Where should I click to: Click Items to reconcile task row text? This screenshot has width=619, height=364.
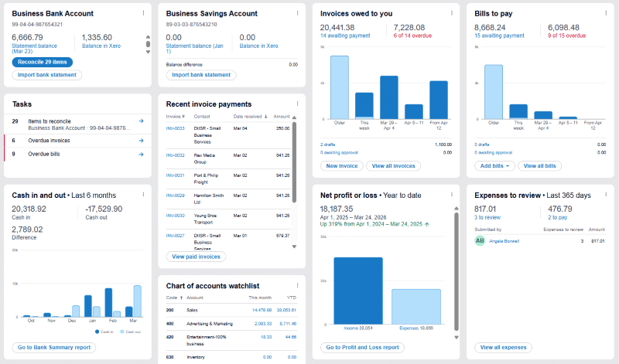click(50, 121)
